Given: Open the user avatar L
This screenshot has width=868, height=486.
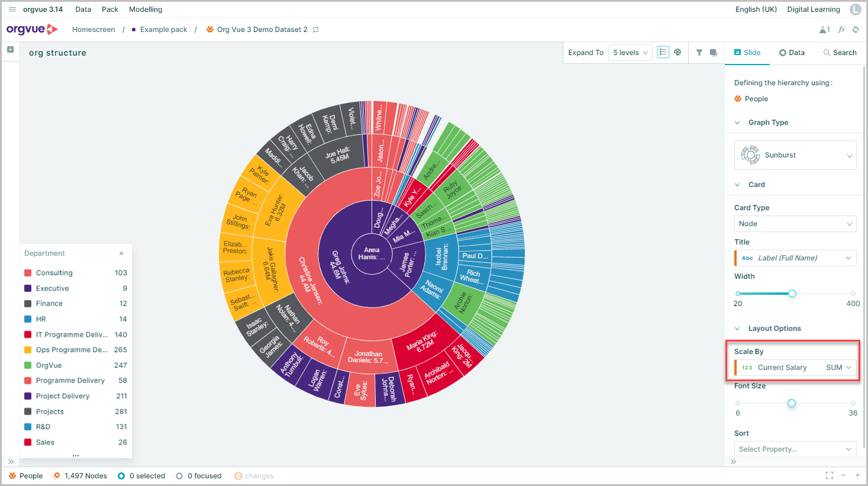Looking at the screenshot, I should [x=856, y=9].
